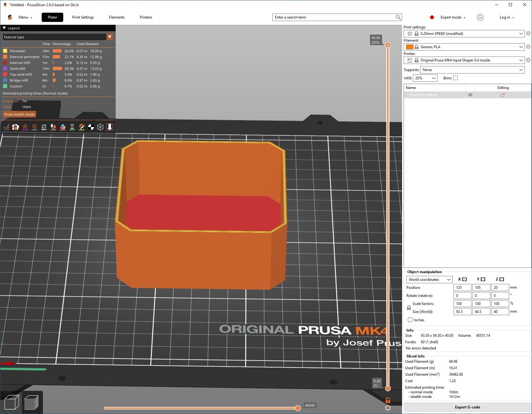Expand the Infill percentage dropdown
Screen dimensions: 532x414
click(425, 78)
